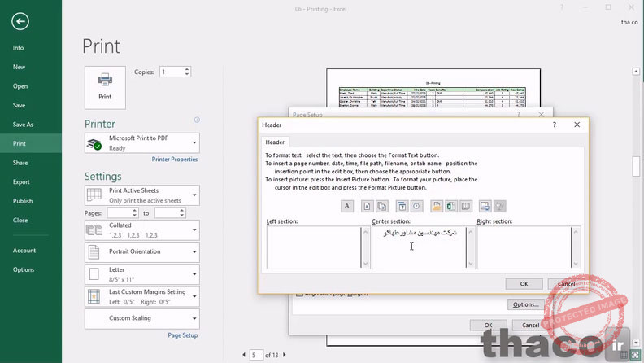Click current page number field
644x363 pixels.
pos(256,355)
